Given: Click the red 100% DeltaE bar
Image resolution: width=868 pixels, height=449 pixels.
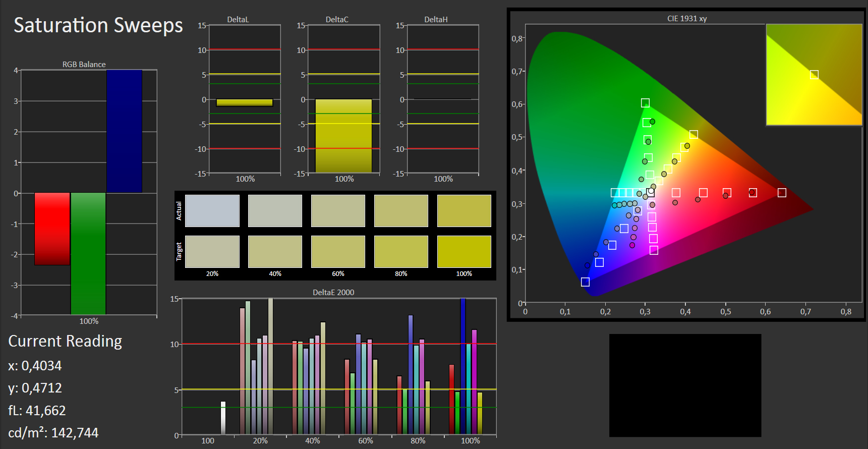Looking at the screenshot, I should 451,400.
